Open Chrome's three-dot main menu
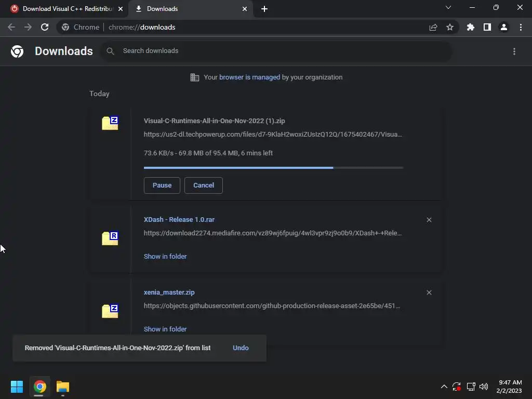532x399 pixels. click(521, 27)
